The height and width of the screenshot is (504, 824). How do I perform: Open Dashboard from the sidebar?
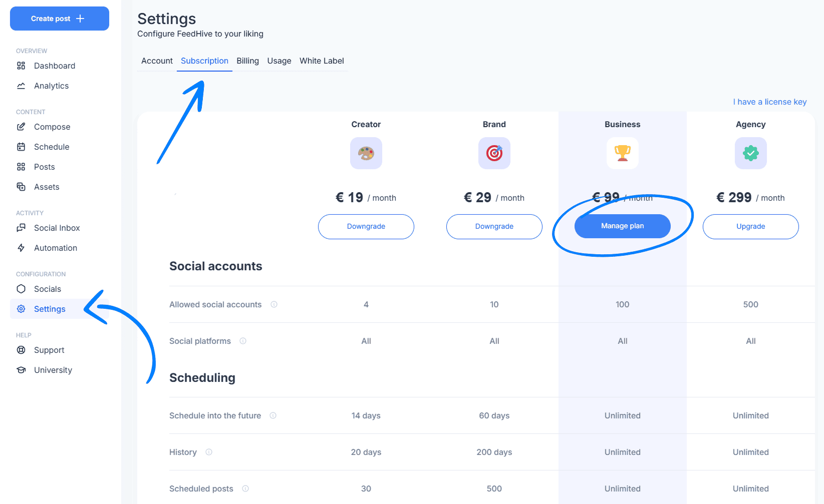(x=60, y=66)
